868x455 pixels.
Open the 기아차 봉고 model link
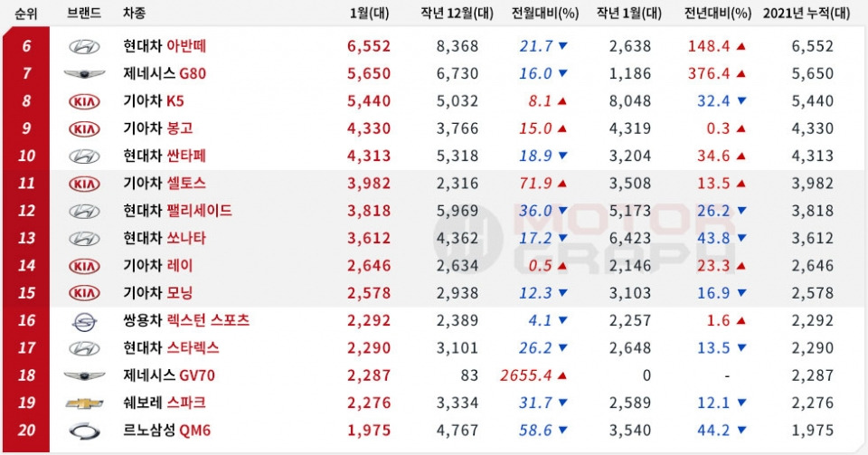coord(157,128)
